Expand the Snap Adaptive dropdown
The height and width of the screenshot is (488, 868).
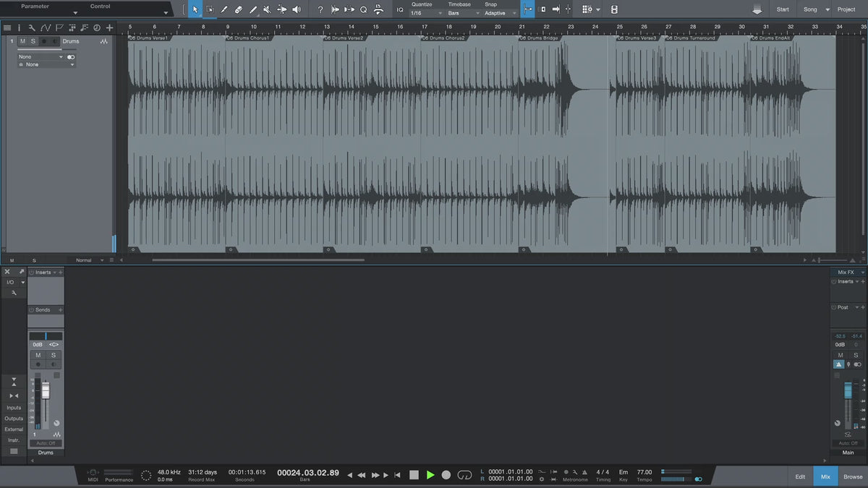coord(501,13)
